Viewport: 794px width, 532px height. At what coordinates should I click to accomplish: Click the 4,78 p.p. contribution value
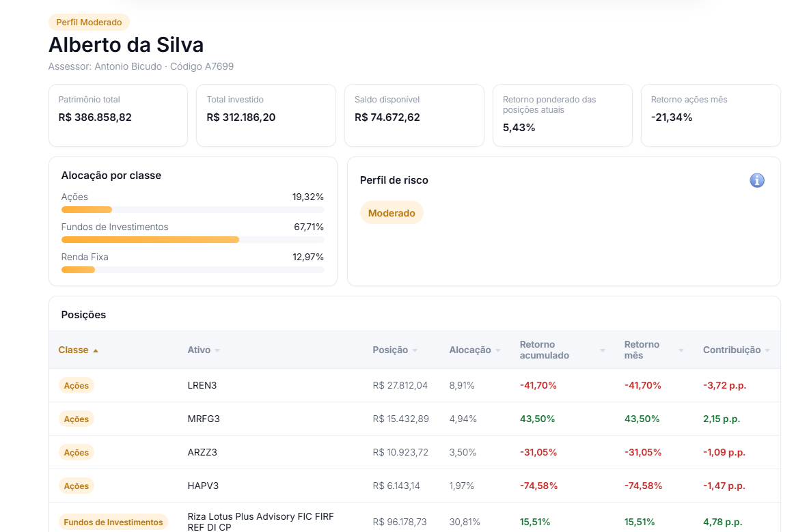point(723,522)
